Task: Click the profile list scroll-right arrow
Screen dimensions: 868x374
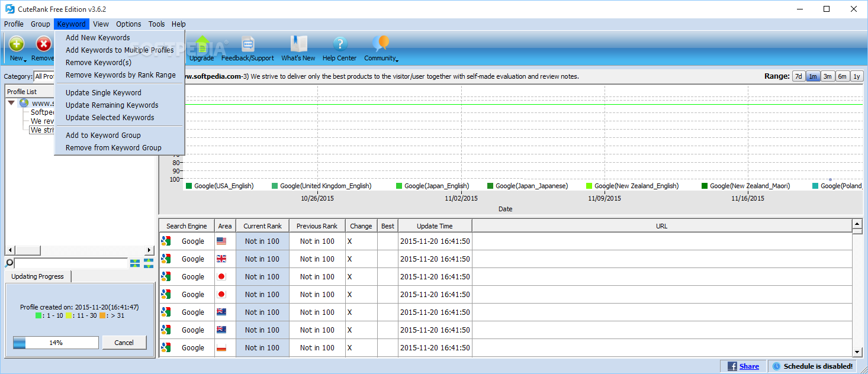Action: [149, 250]
